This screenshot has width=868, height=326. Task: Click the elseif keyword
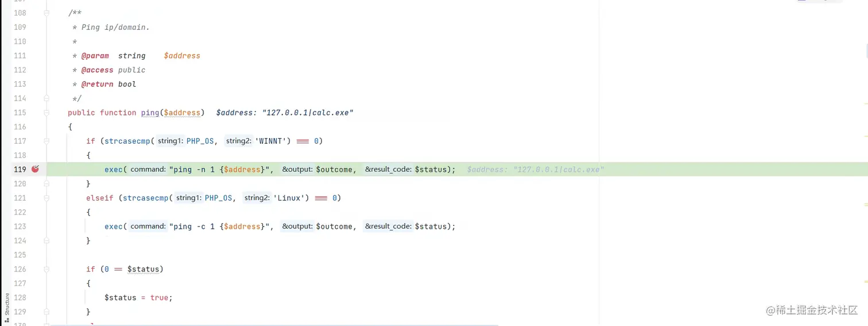100,198
